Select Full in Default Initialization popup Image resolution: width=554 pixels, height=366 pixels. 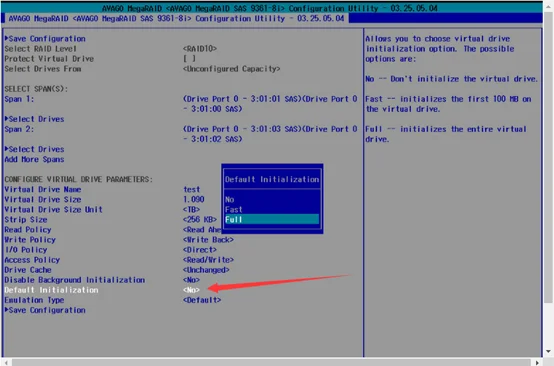pos(271,219)
